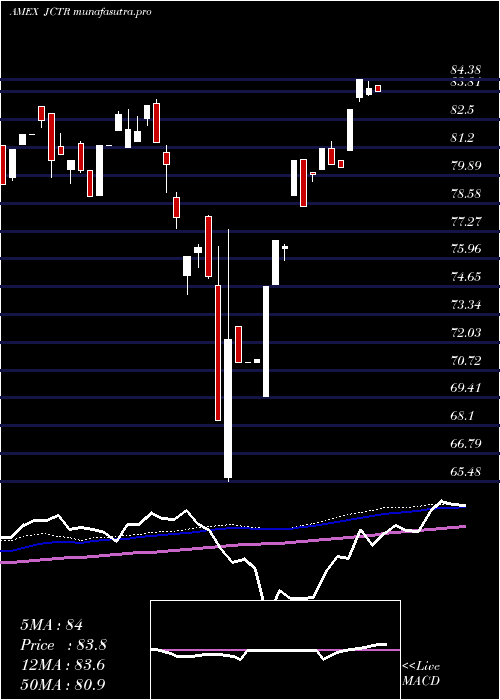Click the 74.65 price axis label

click(466, 277)
